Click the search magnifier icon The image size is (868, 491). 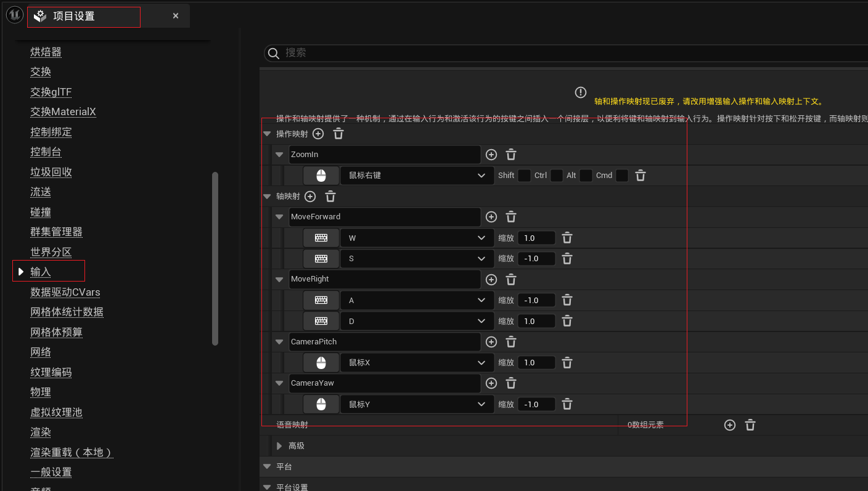tap(273, 53)
